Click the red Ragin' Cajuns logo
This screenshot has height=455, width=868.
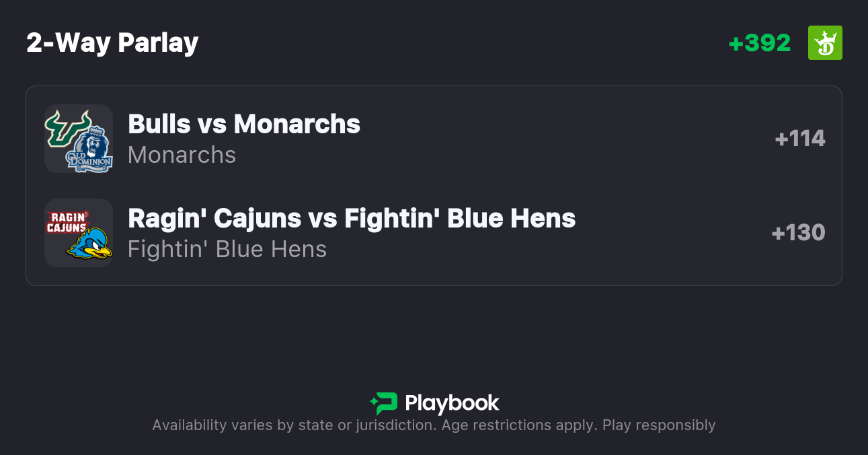tap(67, 221)
